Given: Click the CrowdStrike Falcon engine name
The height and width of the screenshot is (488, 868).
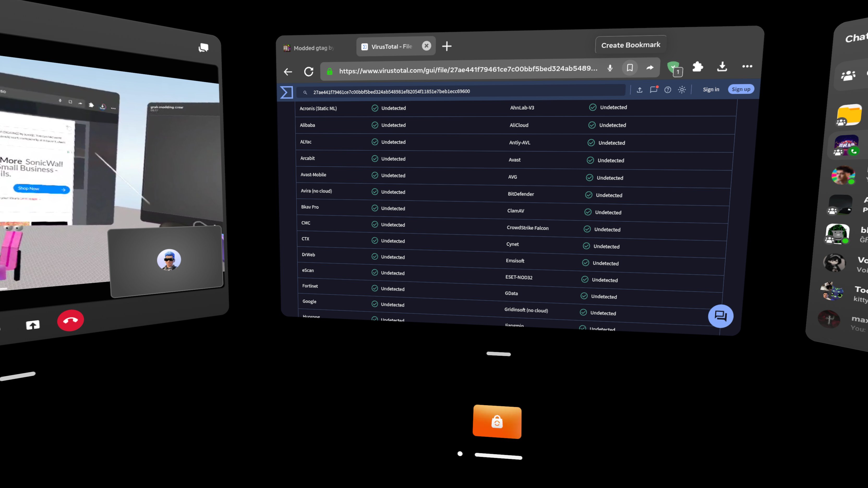Looking at the screenshot, I should pyautogui.click(x=527, y=228).
